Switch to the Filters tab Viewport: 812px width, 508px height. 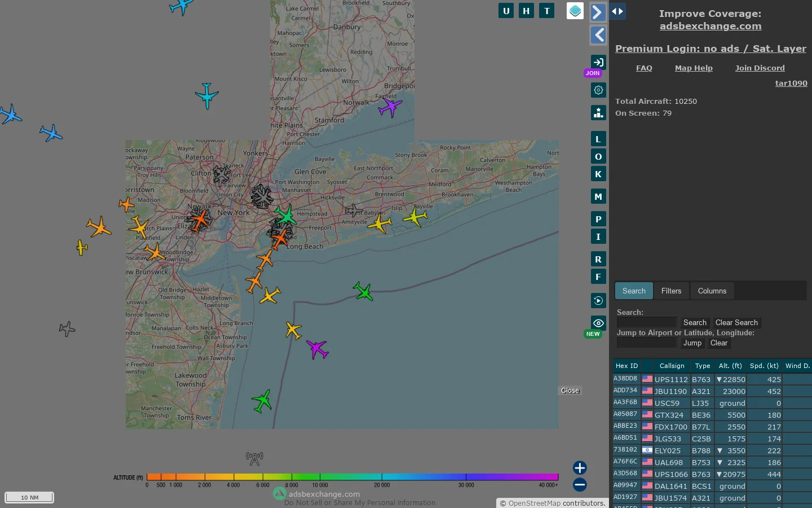(x=671, y=291)
